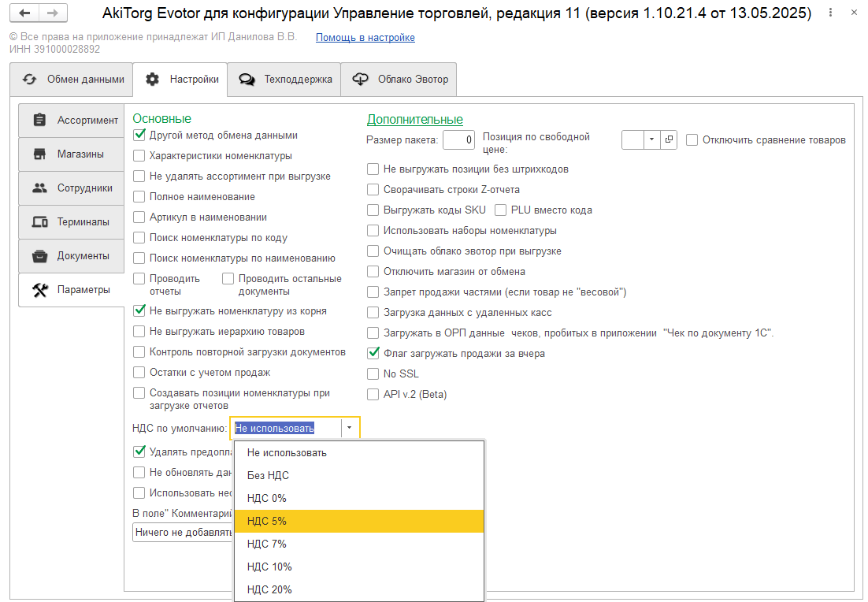
Task: Open the Облако Эвотор tab
Action: coord(399,80)
